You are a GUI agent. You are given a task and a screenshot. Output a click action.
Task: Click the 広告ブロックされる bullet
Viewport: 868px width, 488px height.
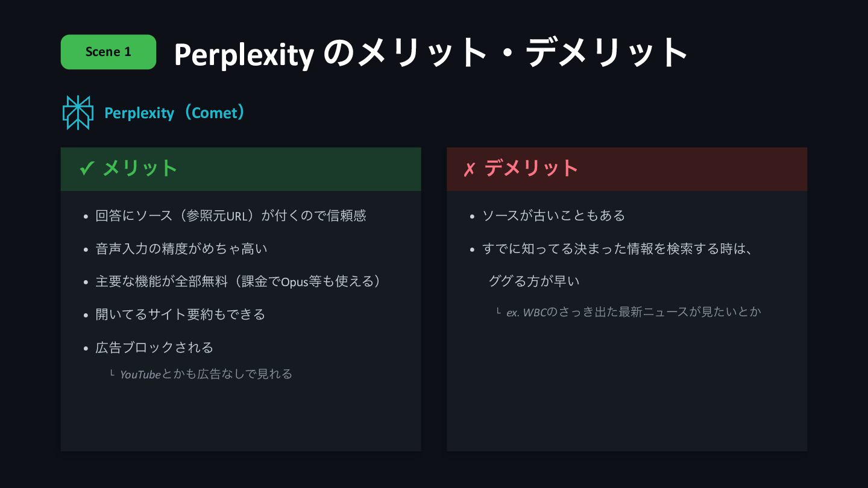(154, 348)
